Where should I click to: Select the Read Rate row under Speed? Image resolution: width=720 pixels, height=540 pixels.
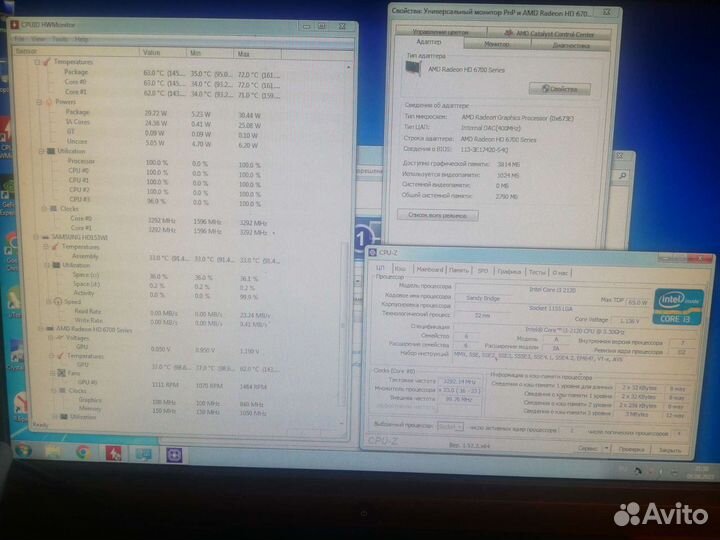point(179,313)
